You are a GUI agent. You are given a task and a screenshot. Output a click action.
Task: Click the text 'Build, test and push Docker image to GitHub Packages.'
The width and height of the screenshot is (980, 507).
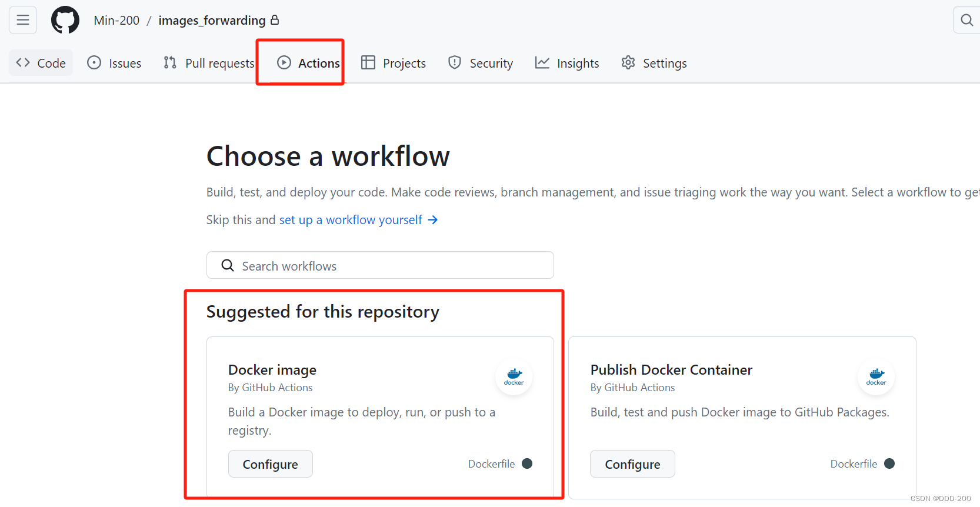coord(740,412)
